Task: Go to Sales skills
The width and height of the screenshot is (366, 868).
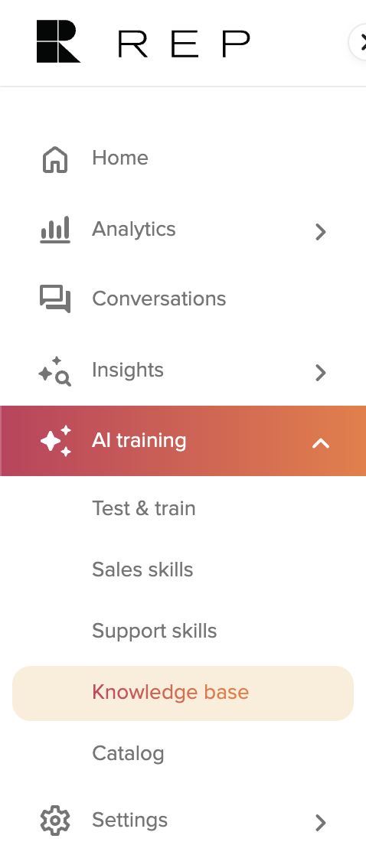Action: 142,569
